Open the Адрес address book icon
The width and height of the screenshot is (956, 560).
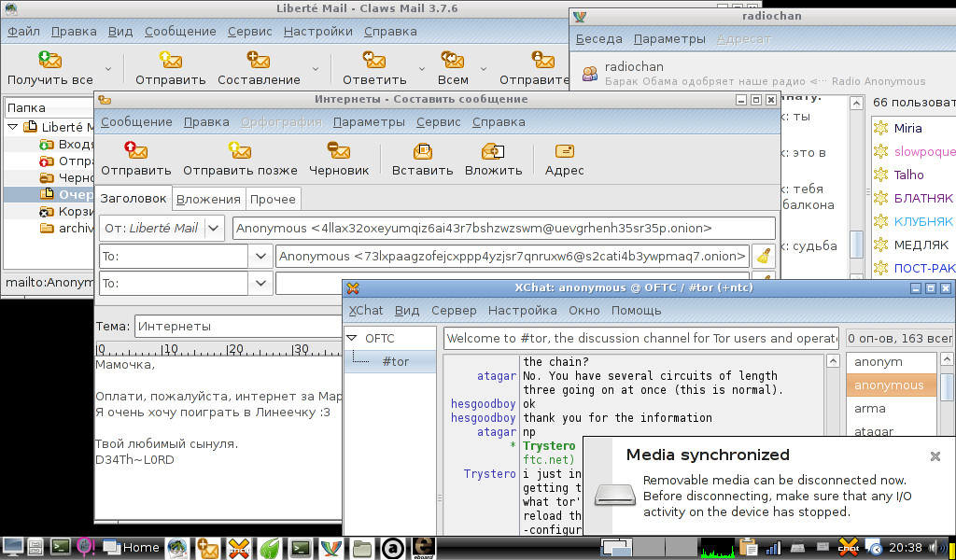(565, 150)
